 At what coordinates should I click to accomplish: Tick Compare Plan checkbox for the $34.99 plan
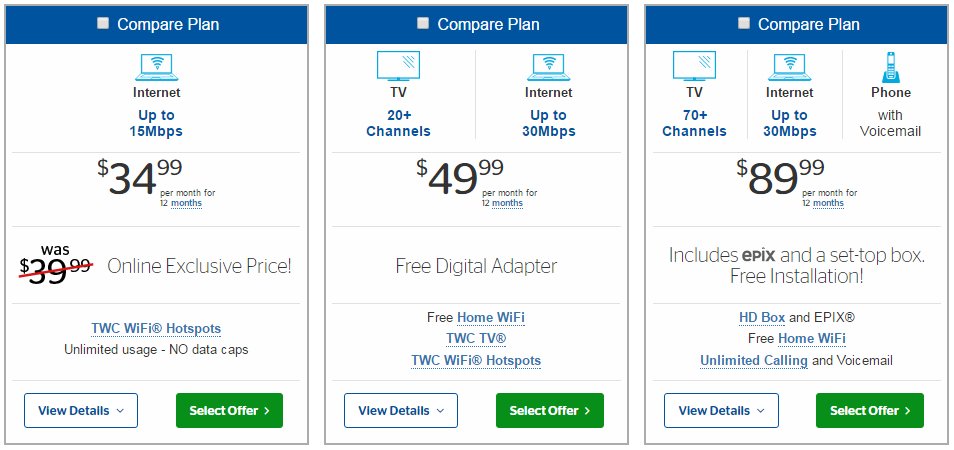(103, 23)
